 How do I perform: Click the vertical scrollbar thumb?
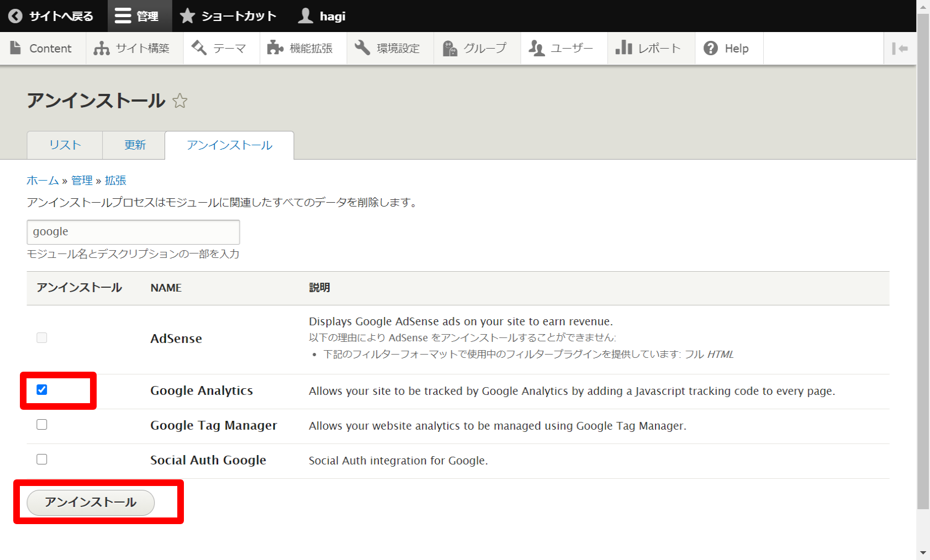pyautogui.click(x=923, y=261)
